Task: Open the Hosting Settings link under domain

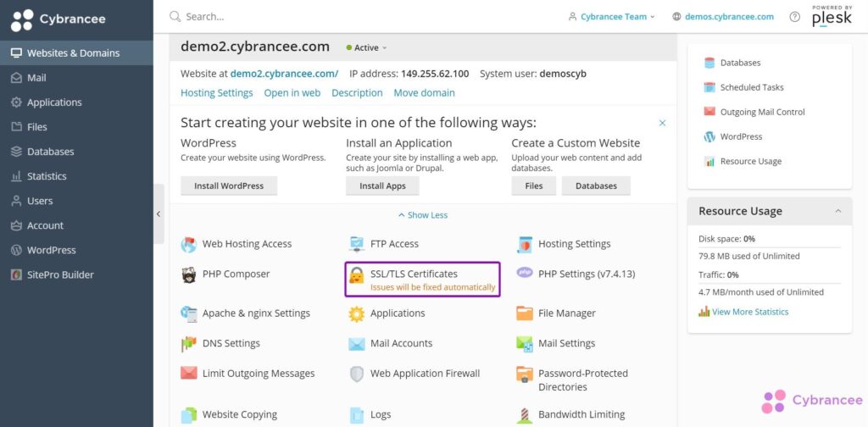Action: click(x=216, y=93)
